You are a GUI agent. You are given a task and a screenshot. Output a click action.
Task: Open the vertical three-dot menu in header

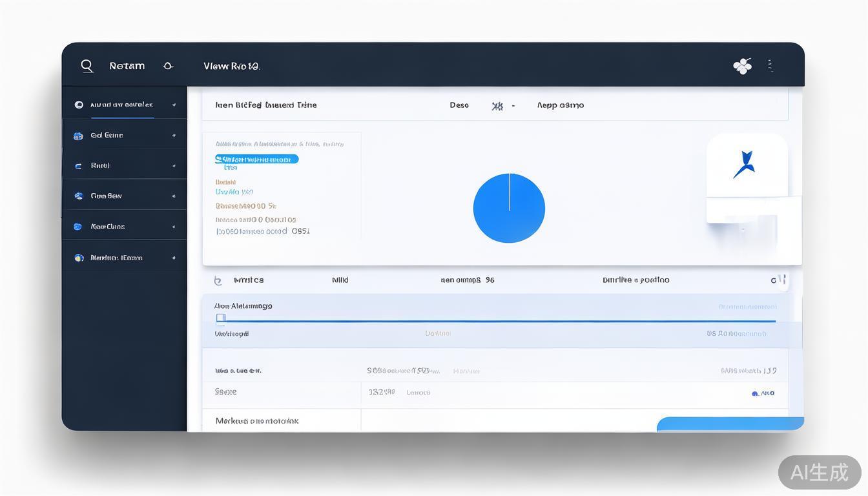pyautogui.click(x=770, y=65)
